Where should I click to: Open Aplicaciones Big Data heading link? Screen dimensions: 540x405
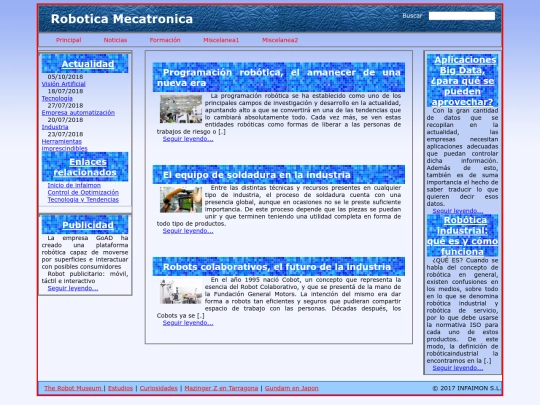click(x=463, y=81)
